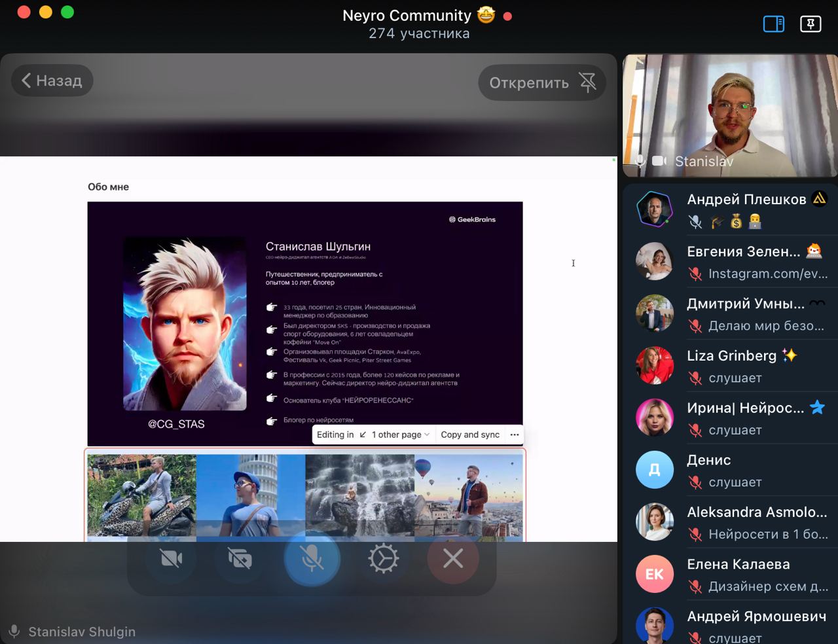Leave the call with red X button
The image size is (838, 644).
(x=453, y=559)
